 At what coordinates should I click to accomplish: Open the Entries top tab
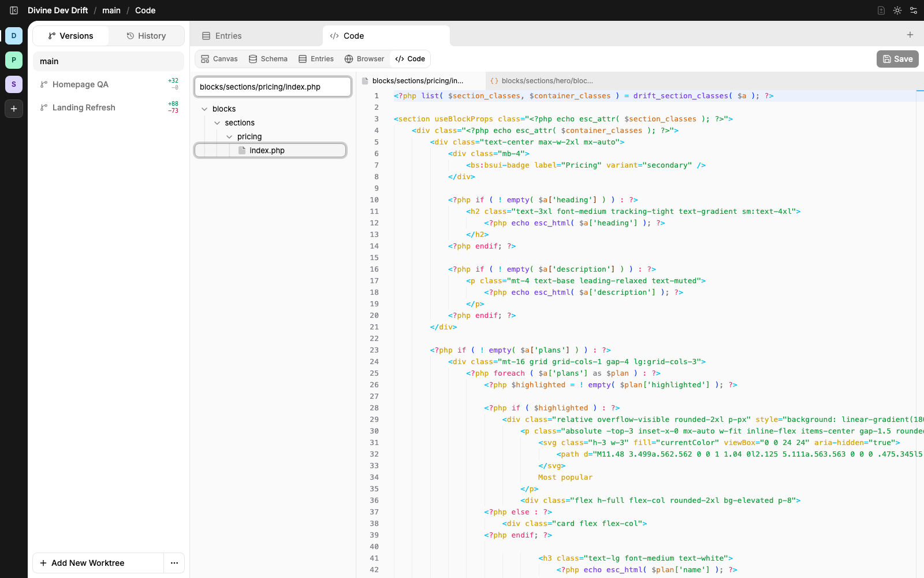point(256,36)
